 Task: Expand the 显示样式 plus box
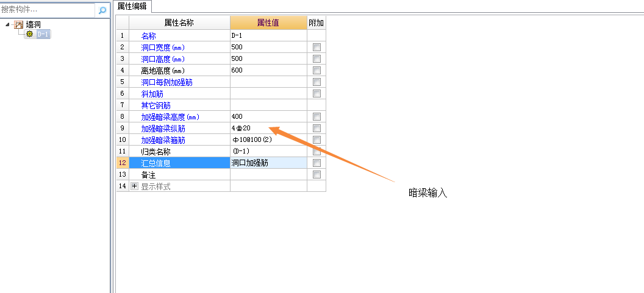(134, 186)
